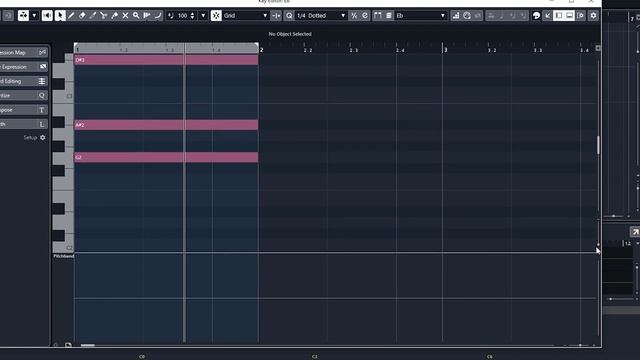Select the Split tool
Viewport: 640px width, 360px height.
tap(104, 16)
